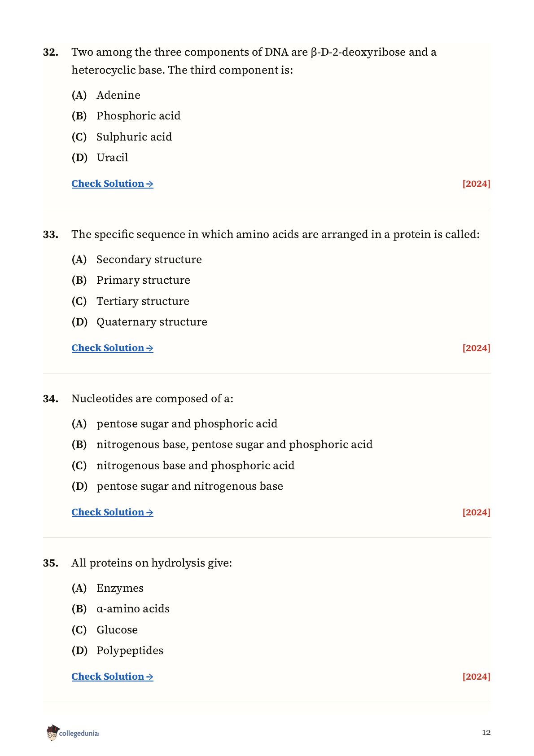Open Check Solution link for question 35
This screenshot has width=534, height=756.
click(112, 677)
